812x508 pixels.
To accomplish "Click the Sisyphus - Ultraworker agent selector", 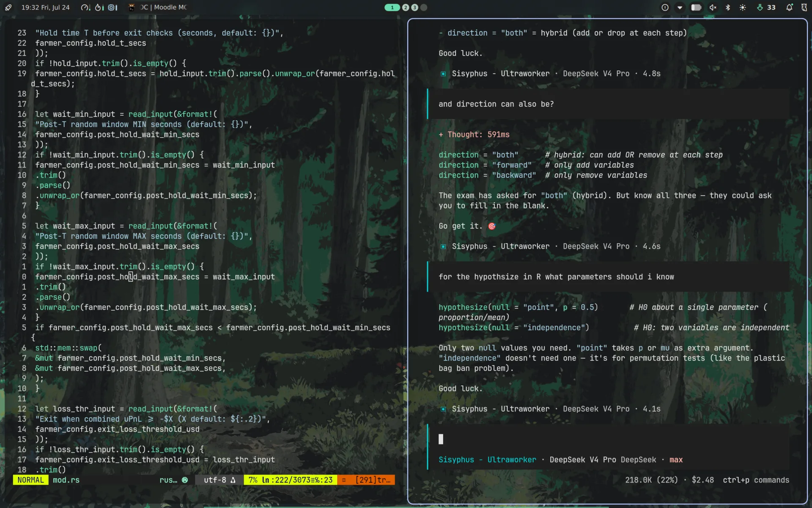I will click(x=487, y=460).
